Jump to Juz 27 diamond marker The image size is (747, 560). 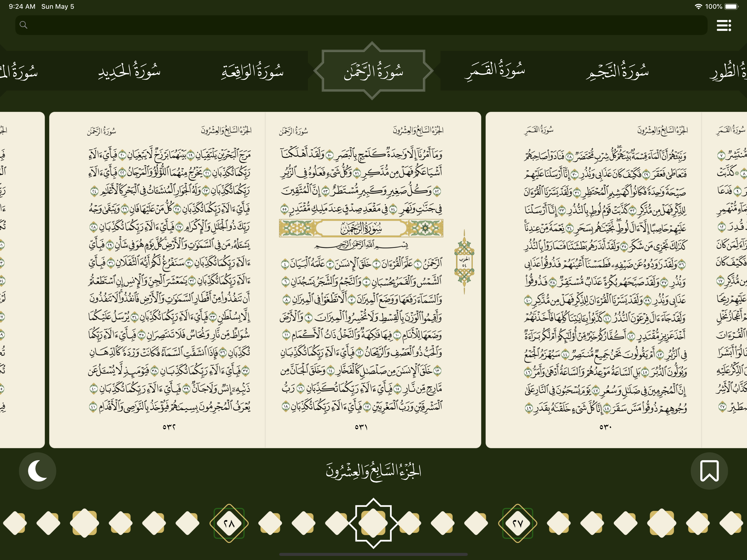pyautogui.click(x=517, y=523)
